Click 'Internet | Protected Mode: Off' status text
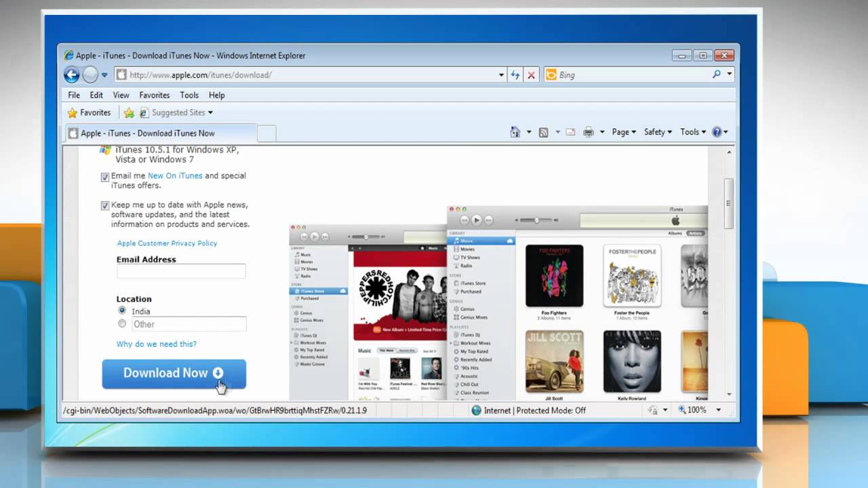This screenshot has height=488, width=868. (x=535, y=410)
